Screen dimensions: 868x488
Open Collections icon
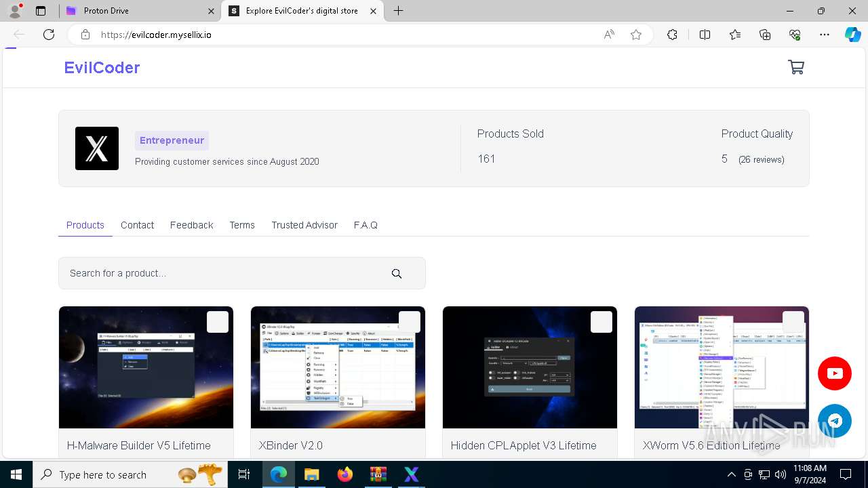[x=765, y=35]
